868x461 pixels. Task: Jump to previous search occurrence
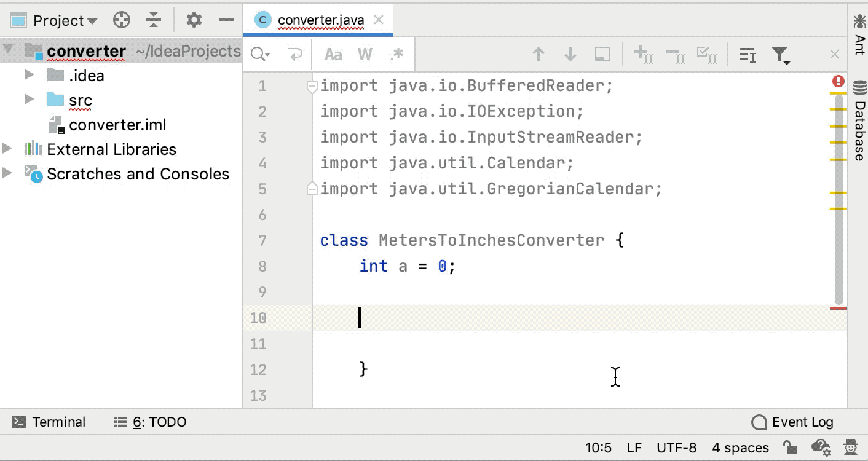tap(538, 54)
